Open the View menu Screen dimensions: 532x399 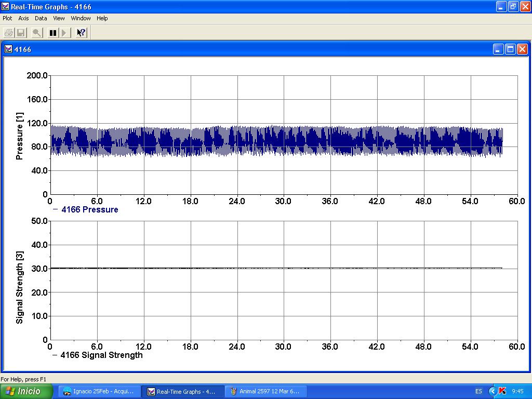pyautogui.click(x=59, y=18)
